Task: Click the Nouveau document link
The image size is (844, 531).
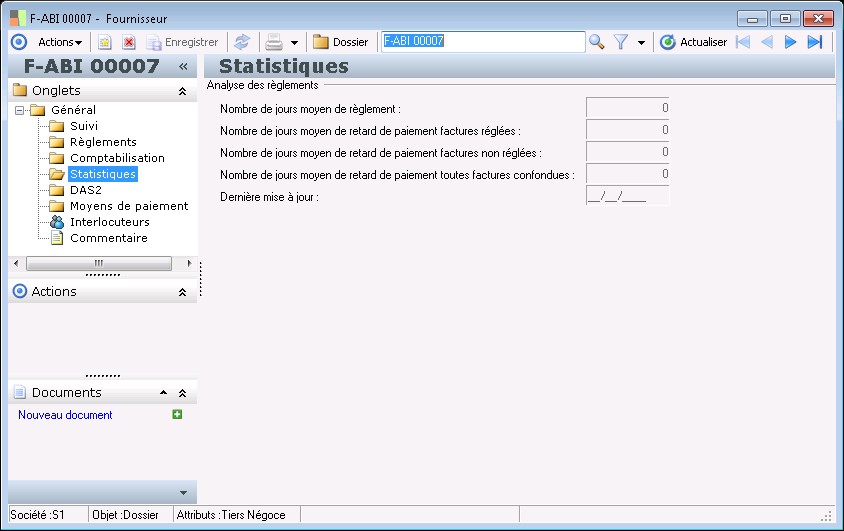Action: click(65, 415)
